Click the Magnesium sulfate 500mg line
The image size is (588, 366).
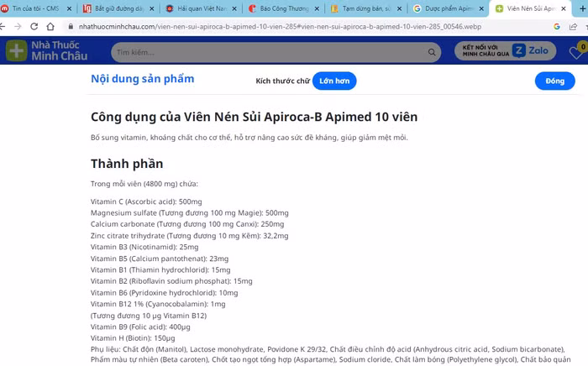[189, 212]
